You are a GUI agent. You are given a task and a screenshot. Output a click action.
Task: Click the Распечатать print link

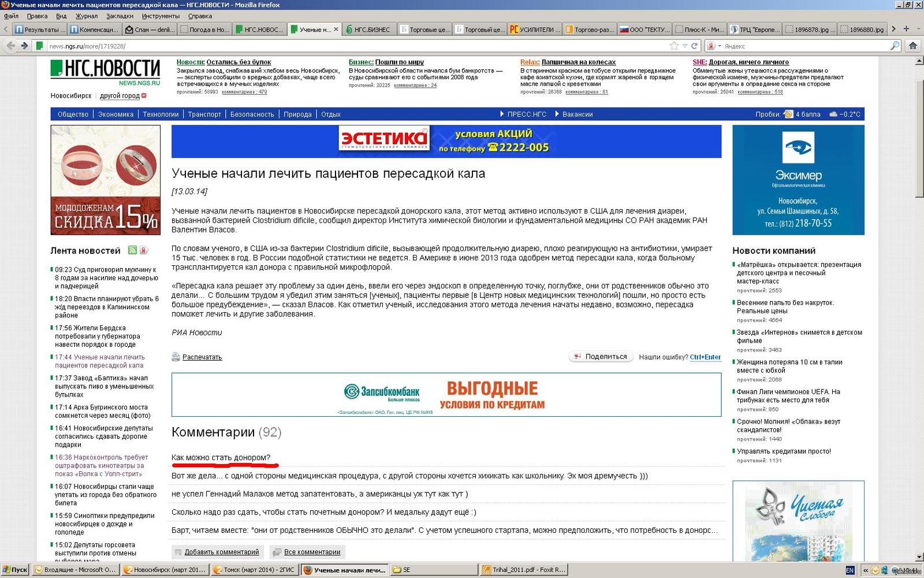[202, 357]
